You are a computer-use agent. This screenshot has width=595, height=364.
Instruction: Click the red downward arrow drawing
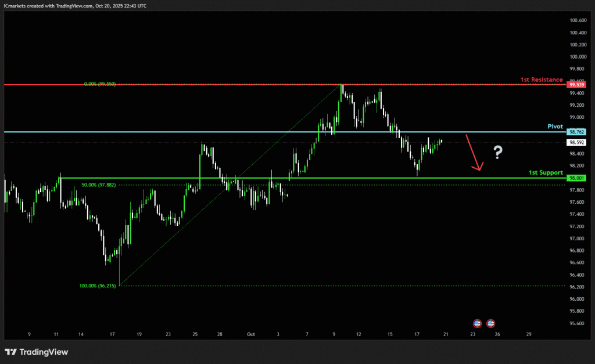[x=474, y=153]
